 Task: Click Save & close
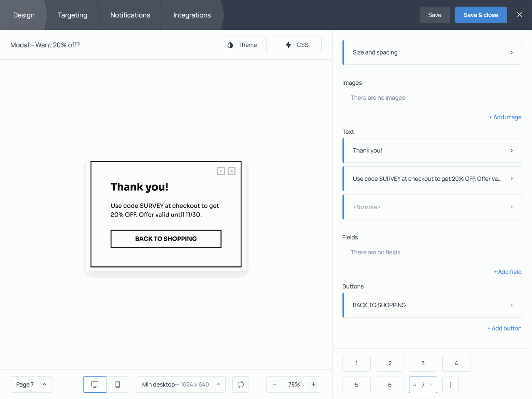tap(481, 15)
